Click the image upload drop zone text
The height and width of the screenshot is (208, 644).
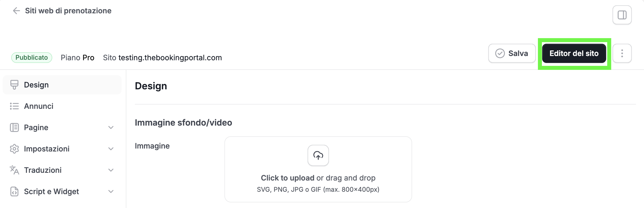coord(318,178)
